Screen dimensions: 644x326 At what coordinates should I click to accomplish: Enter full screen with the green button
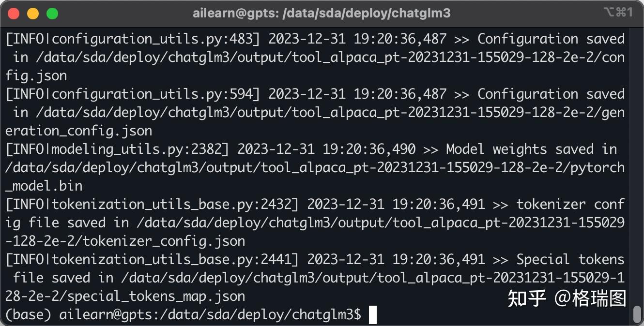point(52,14)
